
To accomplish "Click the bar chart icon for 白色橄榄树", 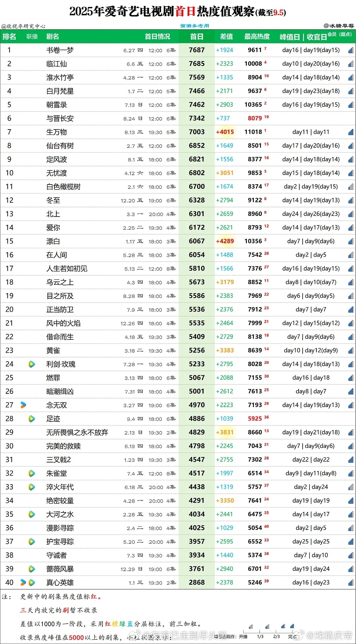I will (351, 187).
